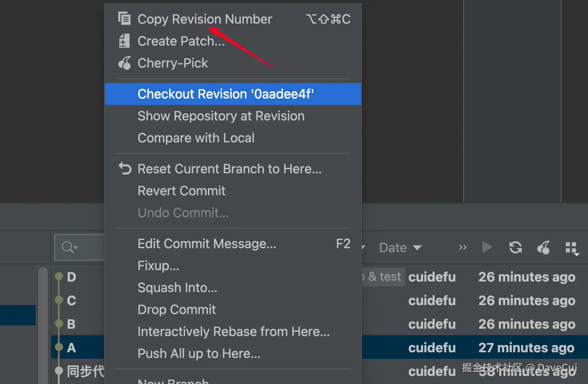Screen dimensions: 588x384
Task: Click the green run arrow icon
Action: pyautogui.click(x=487, y=247)
